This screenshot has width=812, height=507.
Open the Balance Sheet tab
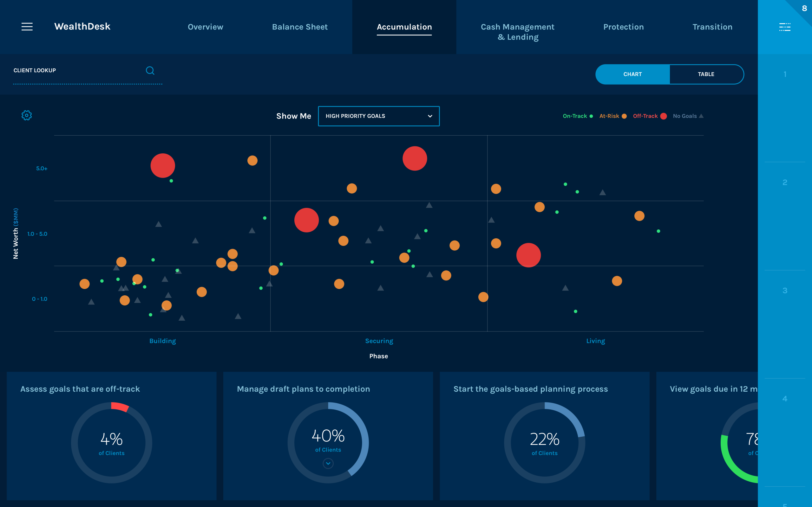(300, 27)
